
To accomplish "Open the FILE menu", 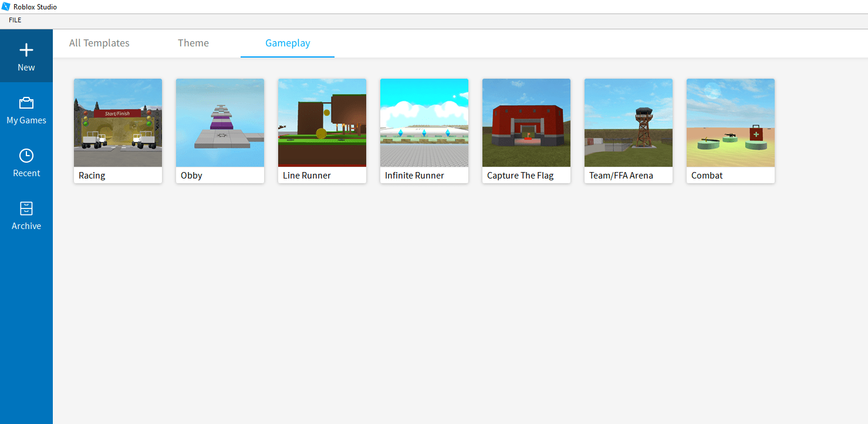I will click(x=15, y=20).
